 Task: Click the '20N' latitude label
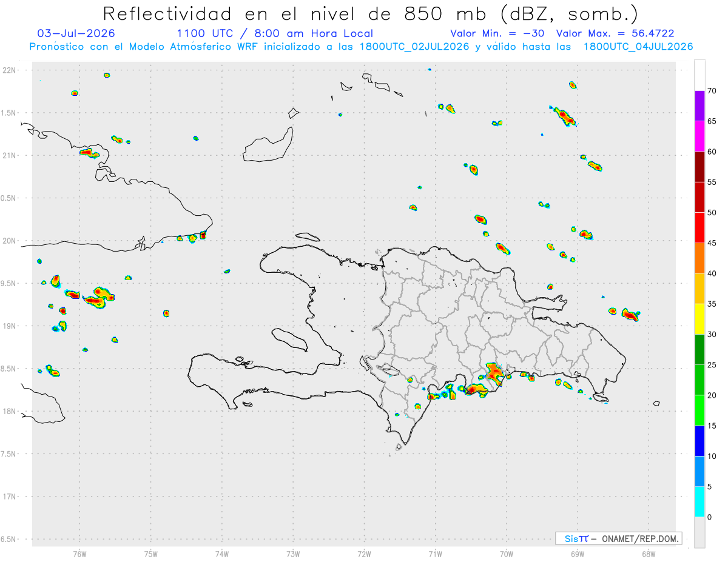[10, 241]
